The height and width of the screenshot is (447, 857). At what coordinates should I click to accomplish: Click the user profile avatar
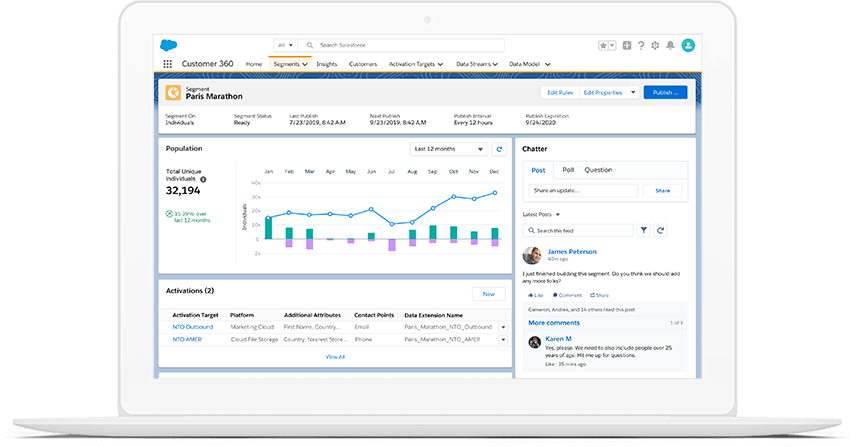click(688, 45)
